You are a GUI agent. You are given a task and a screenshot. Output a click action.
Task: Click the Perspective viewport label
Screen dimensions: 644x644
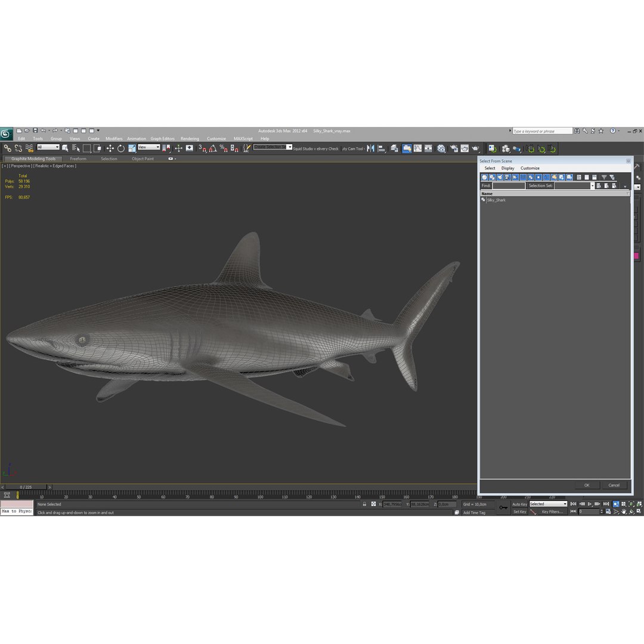[20, 166]
